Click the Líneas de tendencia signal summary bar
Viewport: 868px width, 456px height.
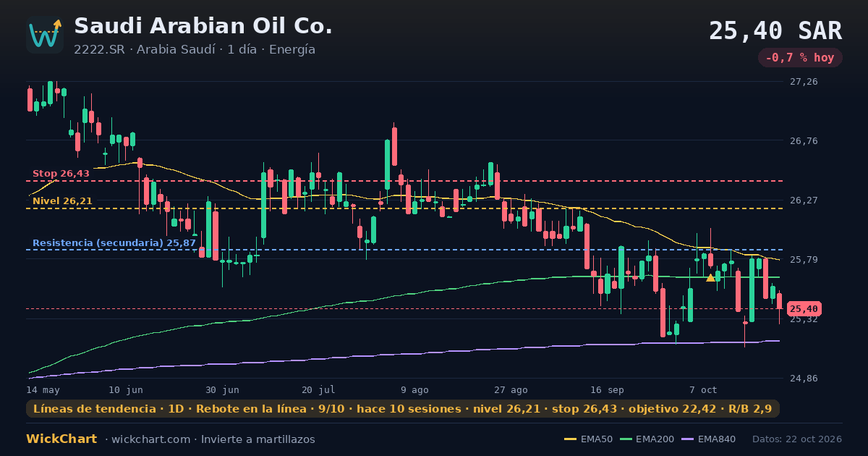pos(403,409)
